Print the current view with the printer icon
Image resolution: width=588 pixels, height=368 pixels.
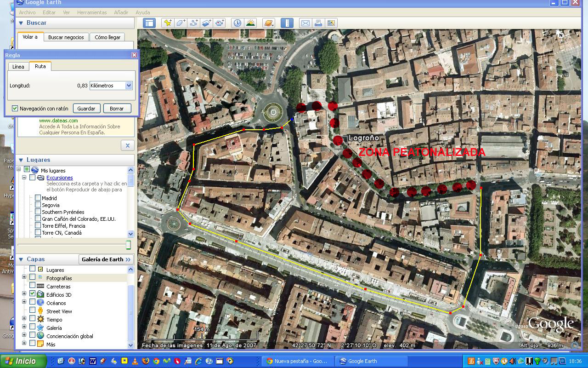(318, 23)
